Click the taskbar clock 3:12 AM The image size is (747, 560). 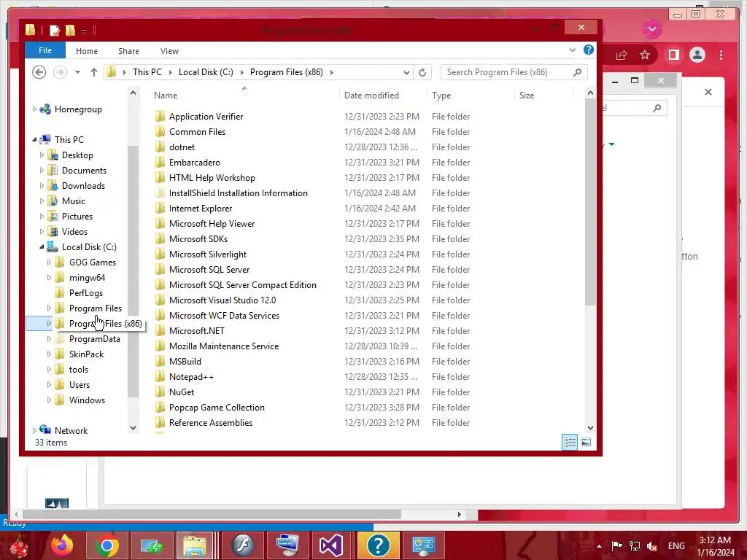click(x=715, y=540)
